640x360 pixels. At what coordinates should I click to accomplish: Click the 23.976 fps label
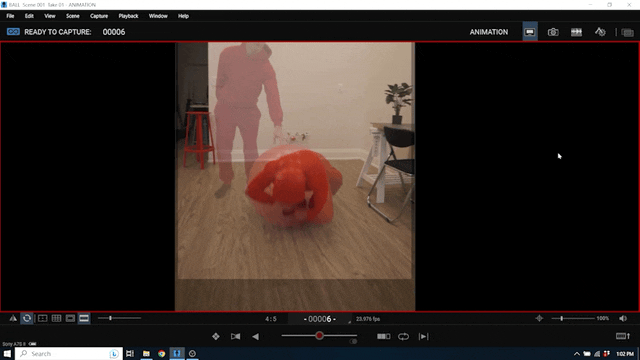click(x=368, y=319)
